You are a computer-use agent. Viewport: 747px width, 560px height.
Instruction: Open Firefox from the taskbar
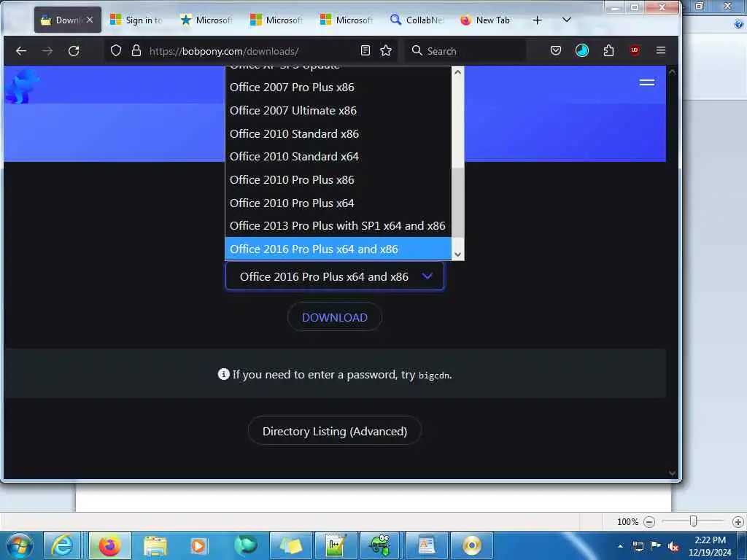click(109, 545)
